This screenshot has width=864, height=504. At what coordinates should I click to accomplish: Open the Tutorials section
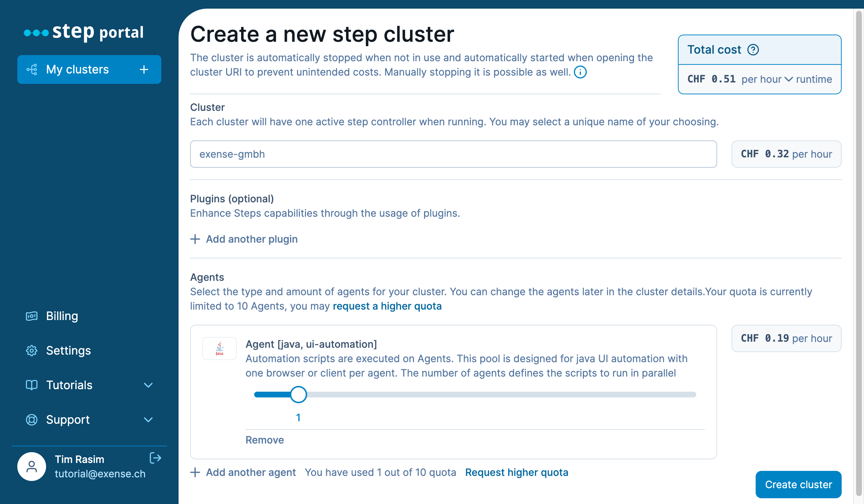pyautogui.click(x=69, y=385)
